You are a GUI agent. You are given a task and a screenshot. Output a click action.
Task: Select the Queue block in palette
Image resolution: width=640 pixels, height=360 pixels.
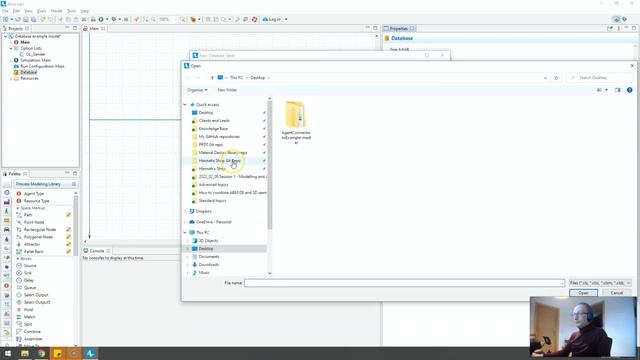click(29, 288)
